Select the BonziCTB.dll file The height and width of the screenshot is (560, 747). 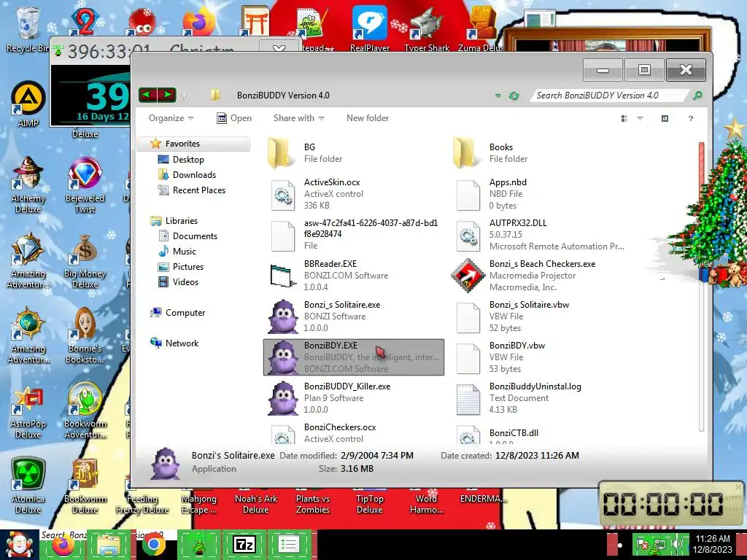pos(539,435)
